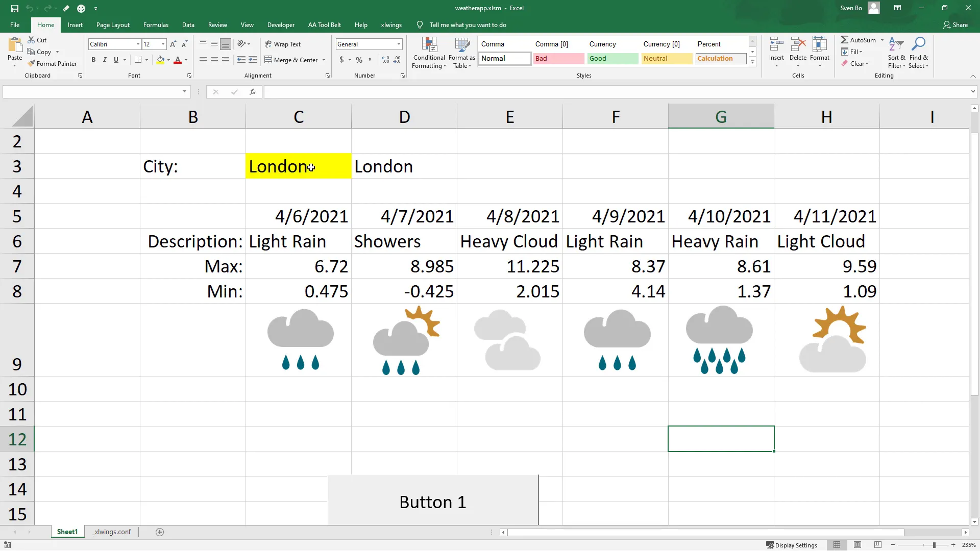Click the Conditional Formatting icon
The height and width of the screenshot is (551, 980).
point(429,46)
